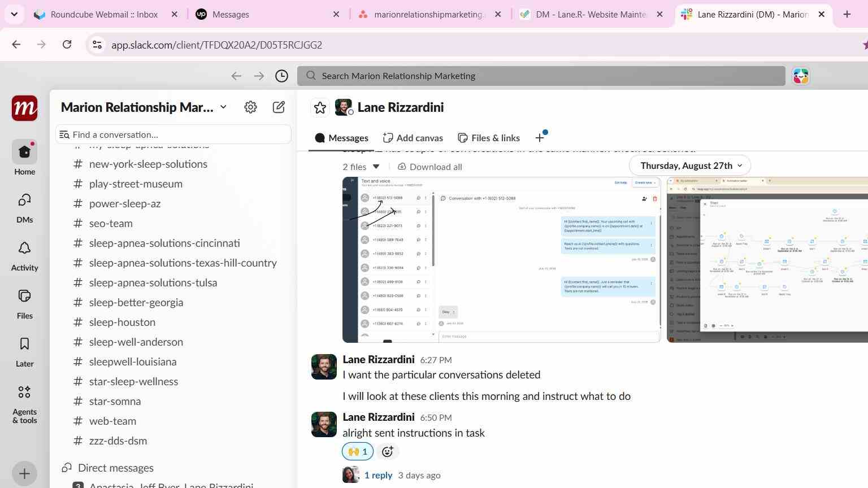Add a reaction with the emoji button
The height and width of the screenshot is (488, 868).
387,451
